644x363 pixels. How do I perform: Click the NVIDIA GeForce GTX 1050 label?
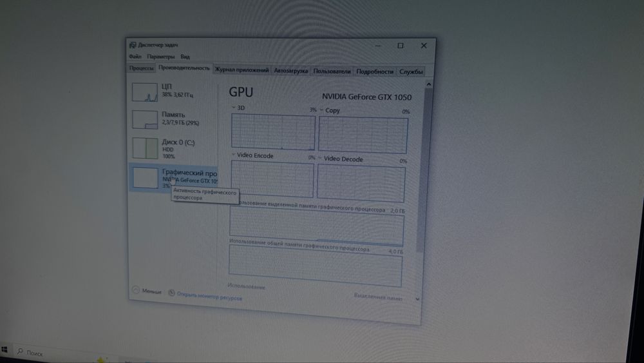pyautogui.click(x=366, y=97)
